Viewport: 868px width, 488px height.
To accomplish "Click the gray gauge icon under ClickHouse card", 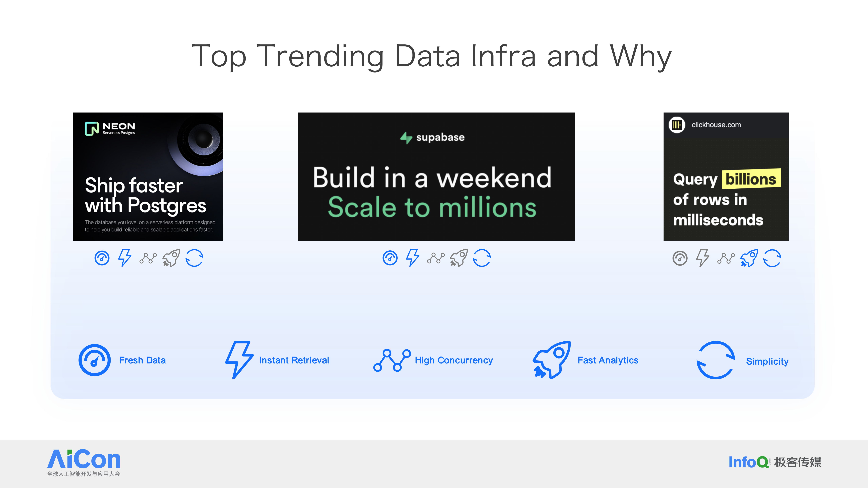I will coord(680,258).
